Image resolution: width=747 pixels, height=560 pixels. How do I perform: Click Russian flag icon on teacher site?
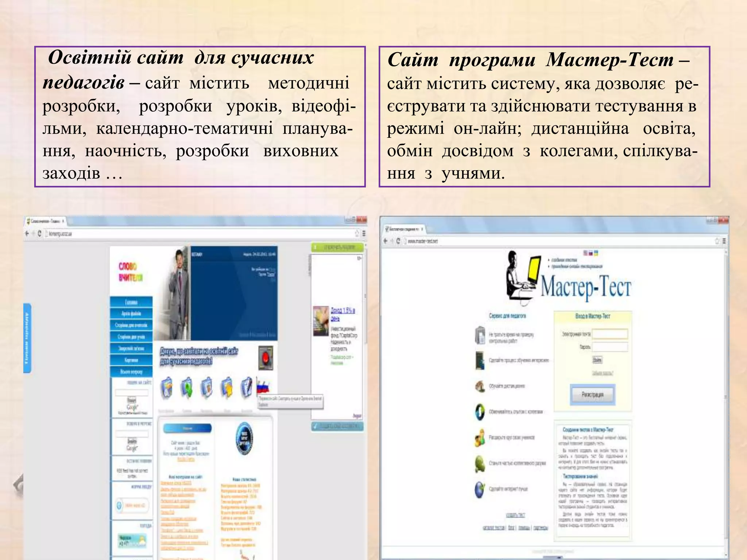[263, 386]
